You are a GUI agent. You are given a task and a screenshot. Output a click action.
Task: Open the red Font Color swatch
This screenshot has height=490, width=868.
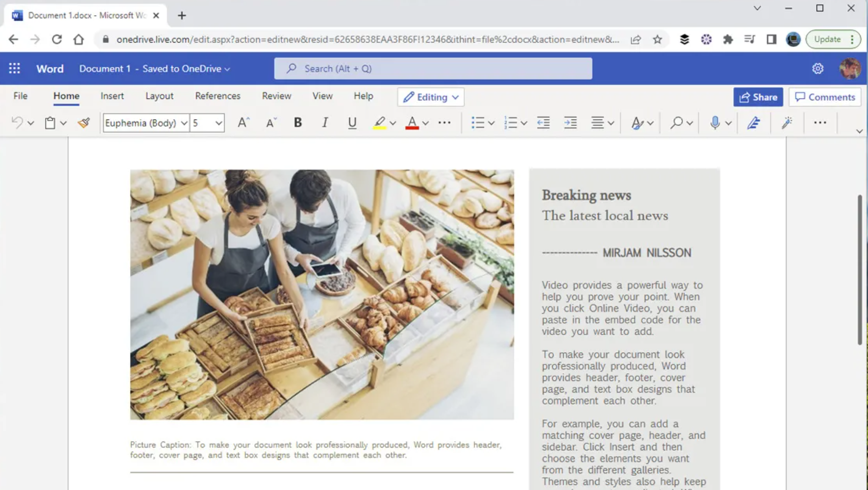coord(412,122)
